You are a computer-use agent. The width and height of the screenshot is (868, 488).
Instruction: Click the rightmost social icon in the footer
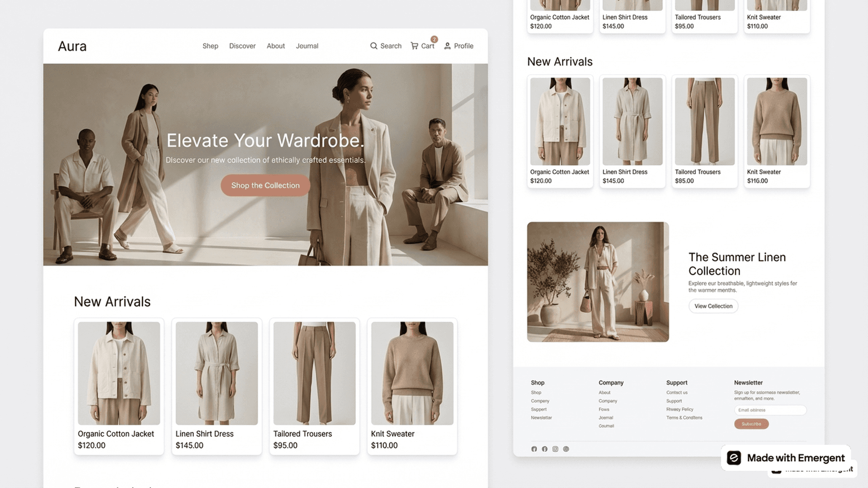pos(566,449)
